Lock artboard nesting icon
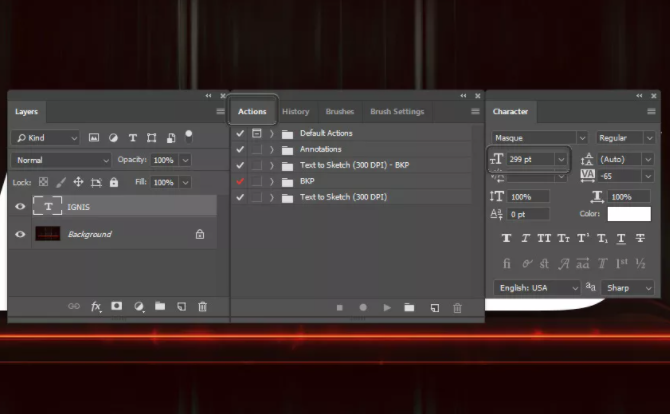Image resolution: width=670 pixels, height=414 pixels. [96, 182]
